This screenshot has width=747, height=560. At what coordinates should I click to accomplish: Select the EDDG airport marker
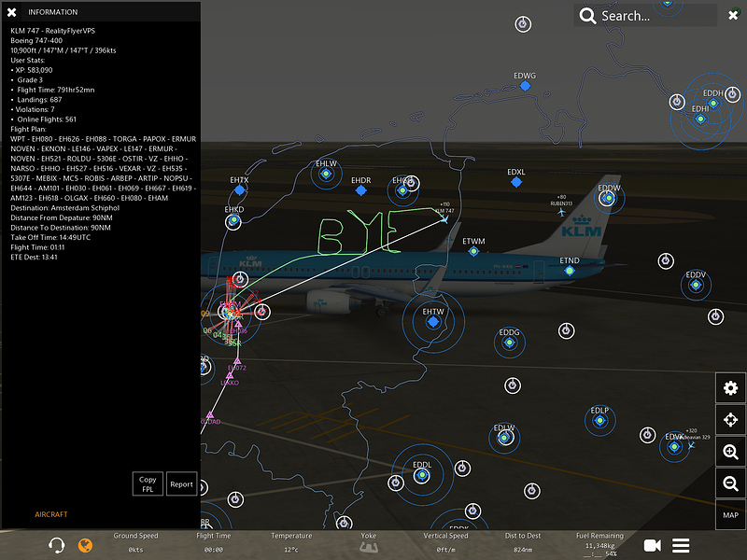pos(509,343)
